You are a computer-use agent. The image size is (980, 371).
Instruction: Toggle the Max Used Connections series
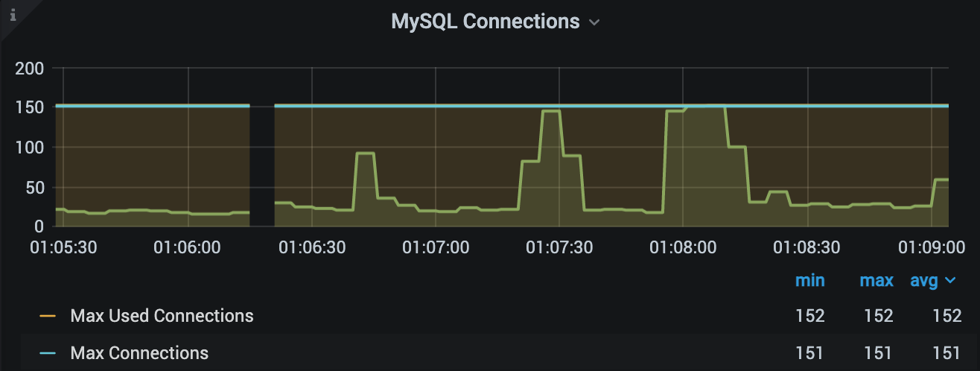pyautogui.click(x=162, y=316)
